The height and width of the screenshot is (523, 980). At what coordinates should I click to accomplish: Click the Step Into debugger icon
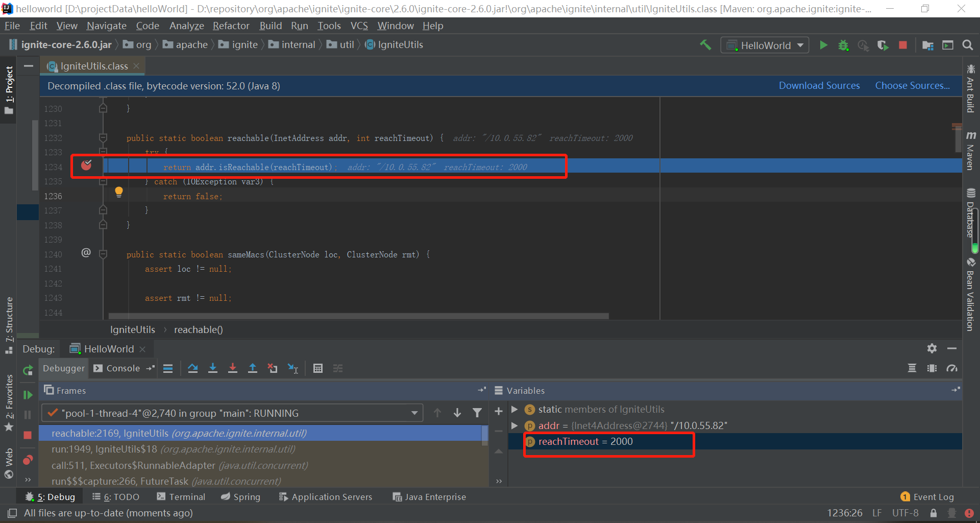pyautogui.click(x=213, y=368)
